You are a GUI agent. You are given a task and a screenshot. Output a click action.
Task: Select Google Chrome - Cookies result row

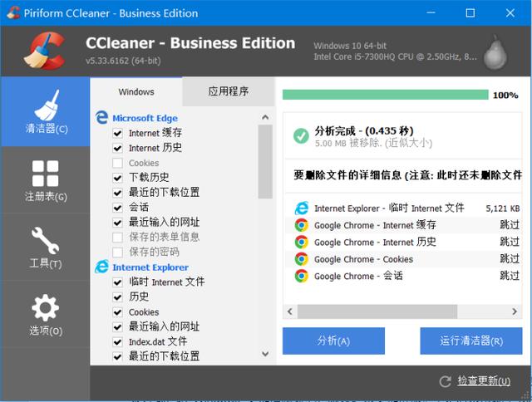[403, 259]
